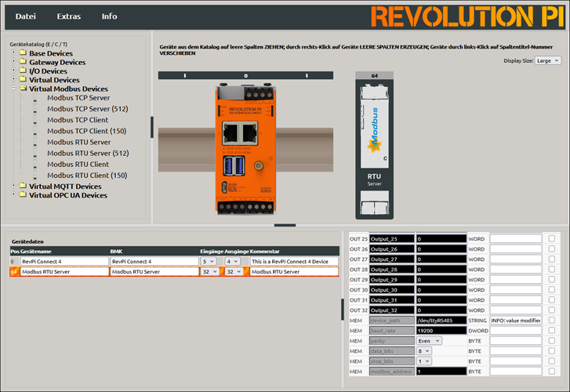
Task: Click the Gateway Devices folder icon
Action: click(23, 61)
